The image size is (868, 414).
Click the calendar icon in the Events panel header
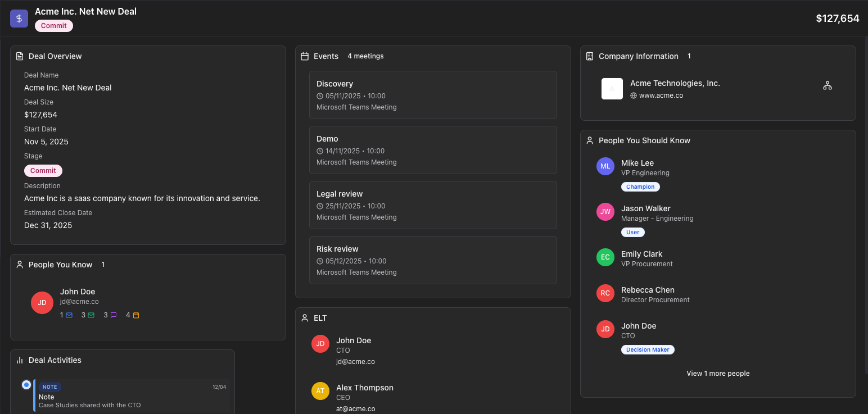tap(304, 56)
